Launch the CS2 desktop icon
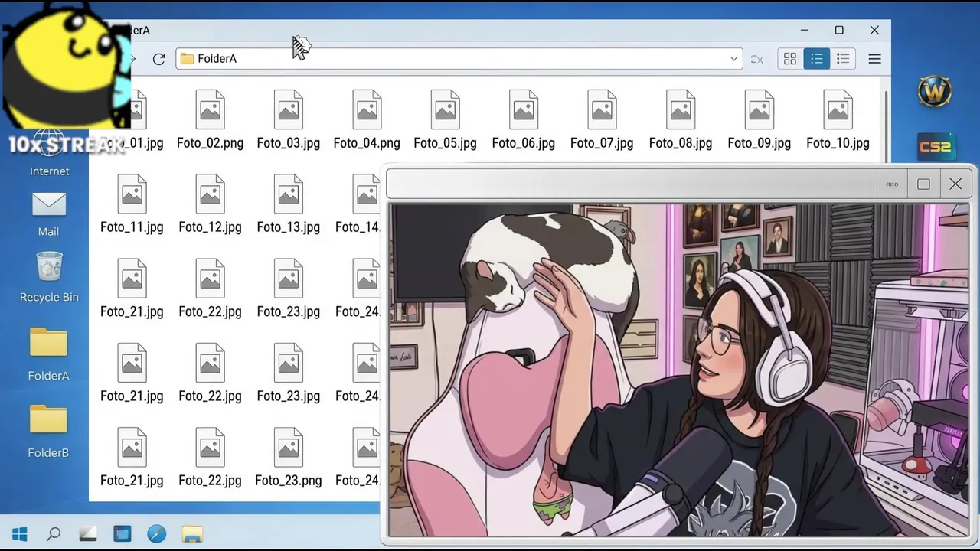Image resolution: width=980 pixels, height=551 pixels. [935, 146]
